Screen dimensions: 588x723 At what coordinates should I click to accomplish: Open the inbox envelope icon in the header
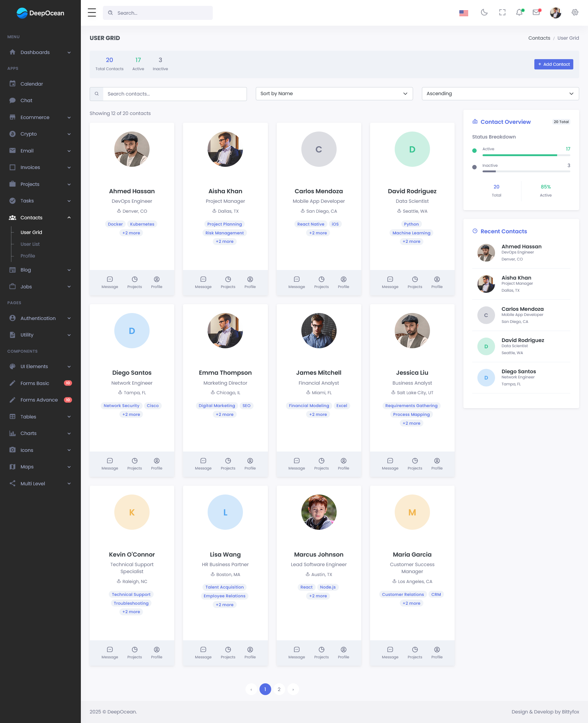(536, 12)
